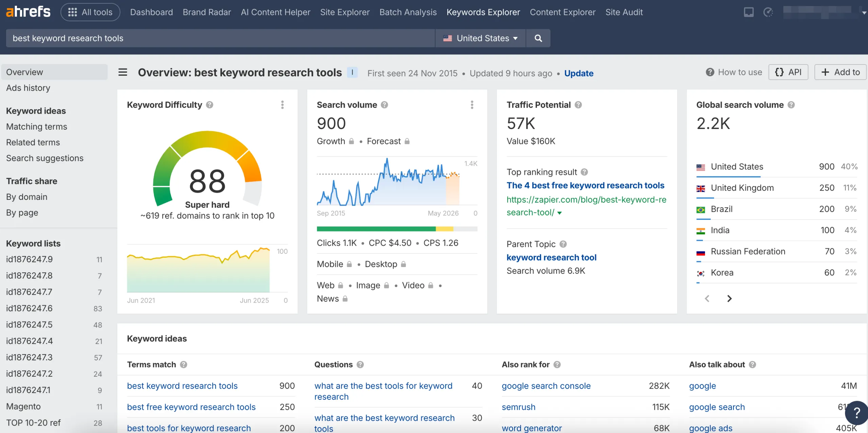Open Search volume three-dot options menu
The image size is (868, 433).
[472, 105]
